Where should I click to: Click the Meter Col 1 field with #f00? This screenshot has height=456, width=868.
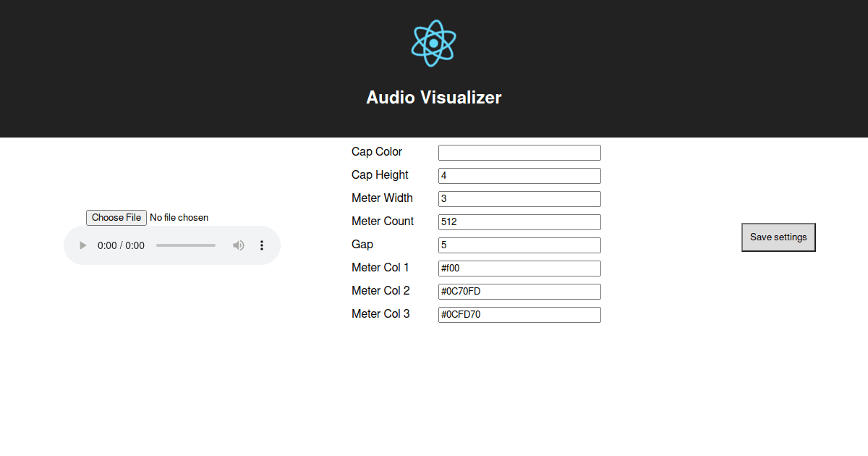click(519, 268)
